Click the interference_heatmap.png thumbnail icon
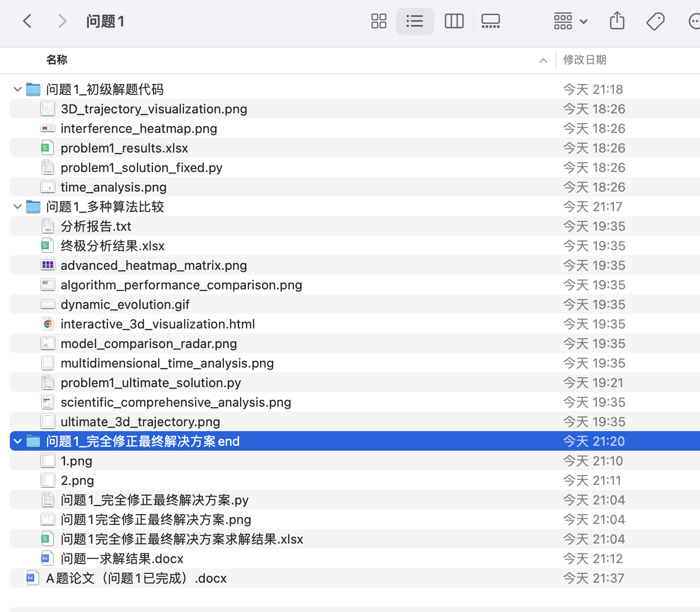Screen dimensions: 700x612 pyautogui.click(x=48, y=128)
